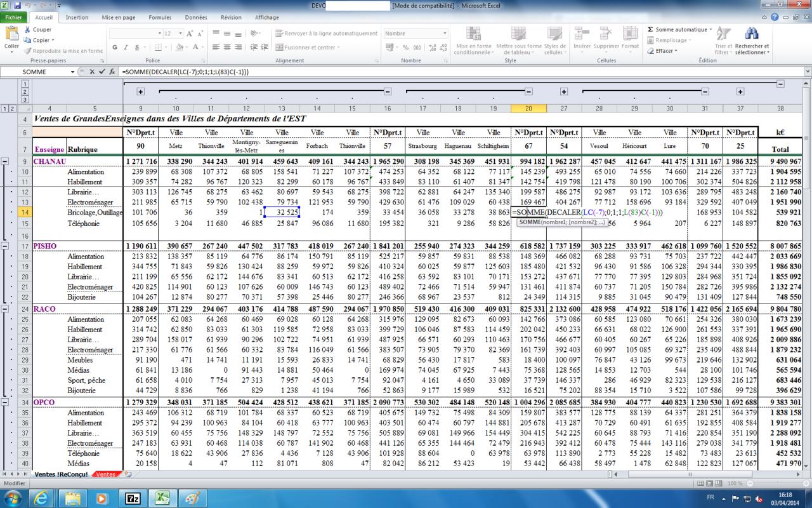Click the Excel help question mark icon

coord(775,18)
